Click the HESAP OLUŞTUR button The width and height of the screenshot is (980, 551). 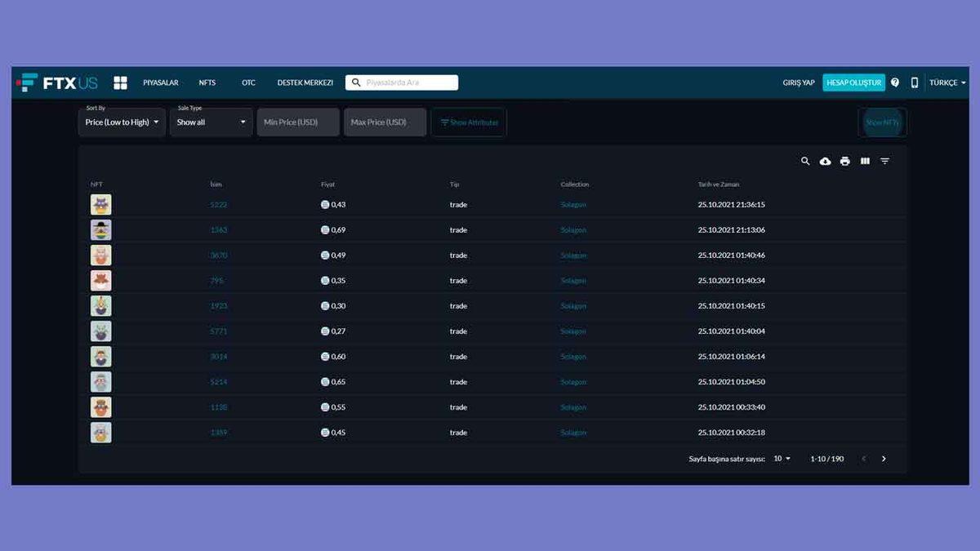[x=853, y=82]
